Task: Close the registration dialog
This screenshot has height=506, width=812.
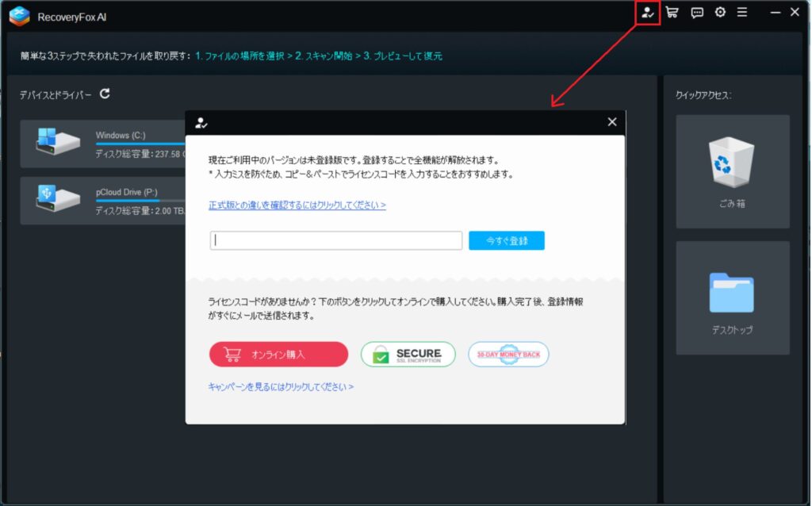Action: [611, 122]
